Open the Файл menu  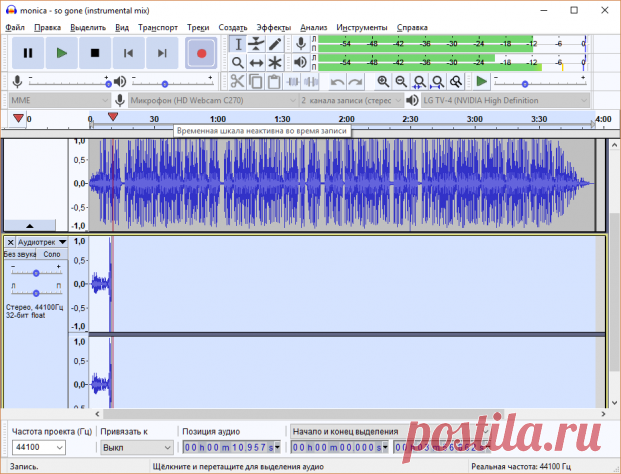(x=15, y=27)
